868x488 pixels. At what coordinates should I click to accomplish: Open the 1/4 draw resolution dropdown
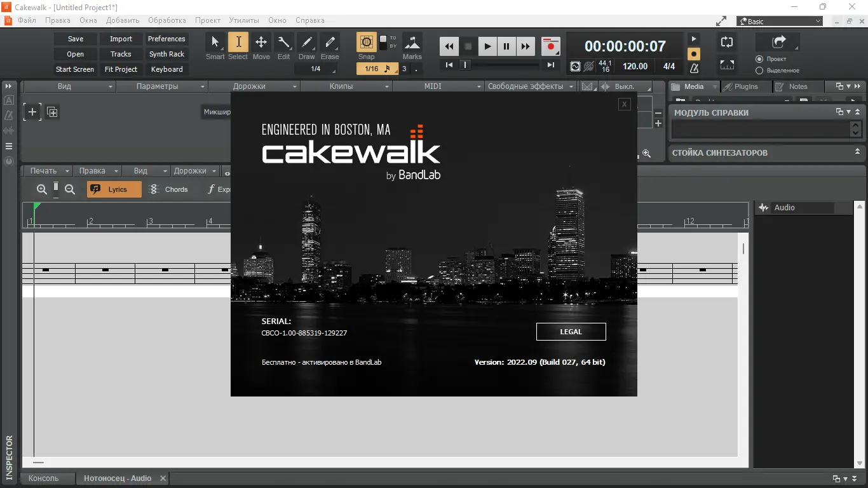(x=316, y=69)
